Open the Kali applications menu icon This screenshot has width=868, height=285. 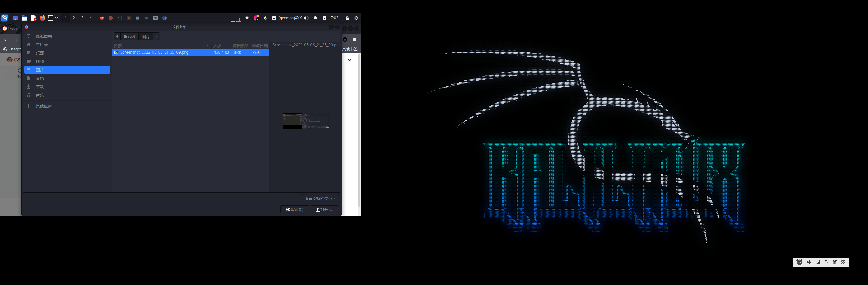[x=4, y=18]
